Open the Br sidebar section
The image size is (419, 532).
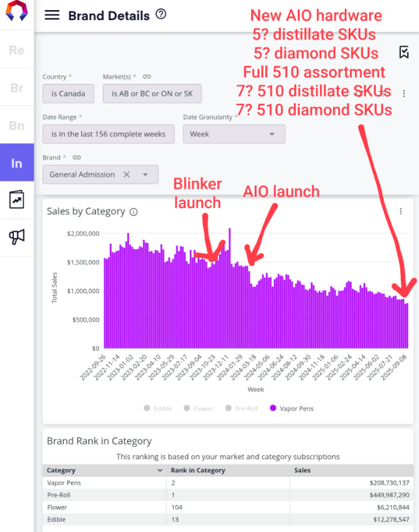tap(17, 88)
